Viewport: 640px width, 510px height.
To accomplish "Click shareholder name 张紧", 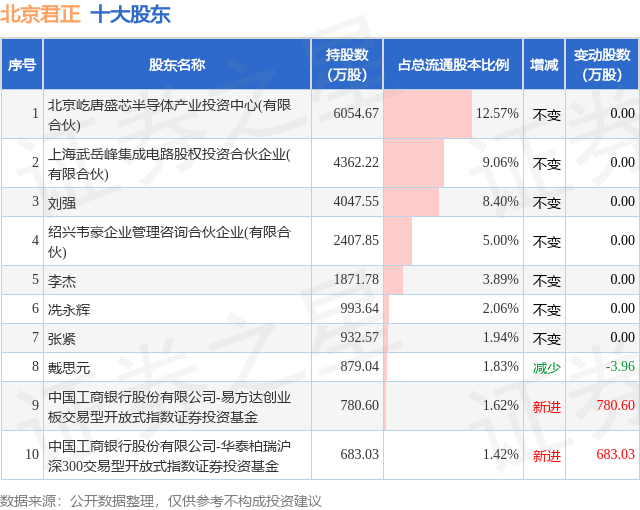I will coord(62,339).
